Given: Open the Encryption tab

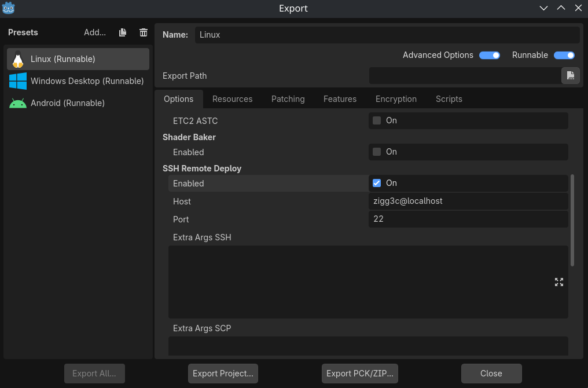Looking at the screenshot, I should (x=396, y=99).
